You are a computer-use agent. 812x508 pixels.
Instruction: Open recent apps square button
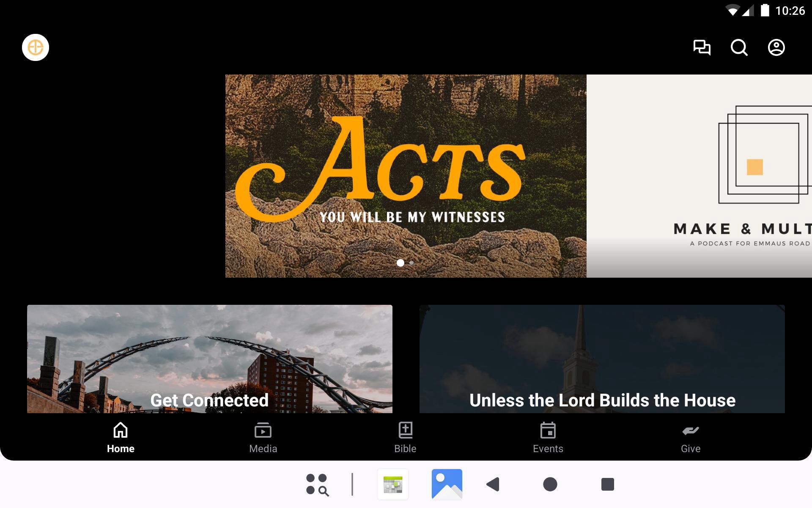(607, 484)
